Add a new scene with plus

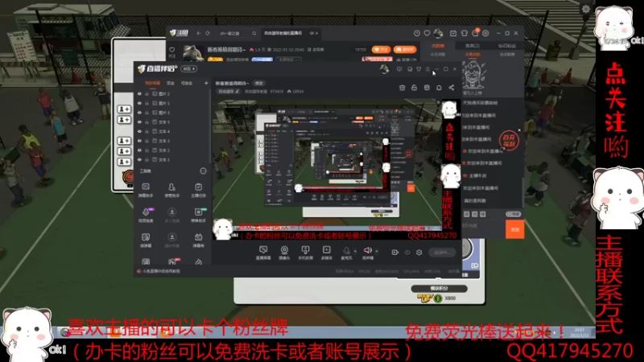[206, 84]
